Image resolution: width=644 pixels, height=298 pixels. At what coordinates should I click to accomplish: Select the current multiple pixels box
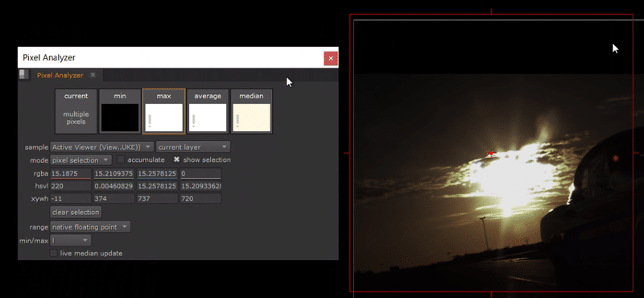76,111
